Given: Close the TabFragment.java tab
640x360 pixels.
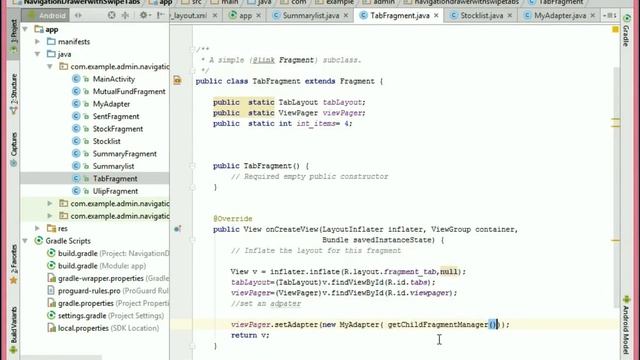Looking at the screenshot, I should [436, 16].
